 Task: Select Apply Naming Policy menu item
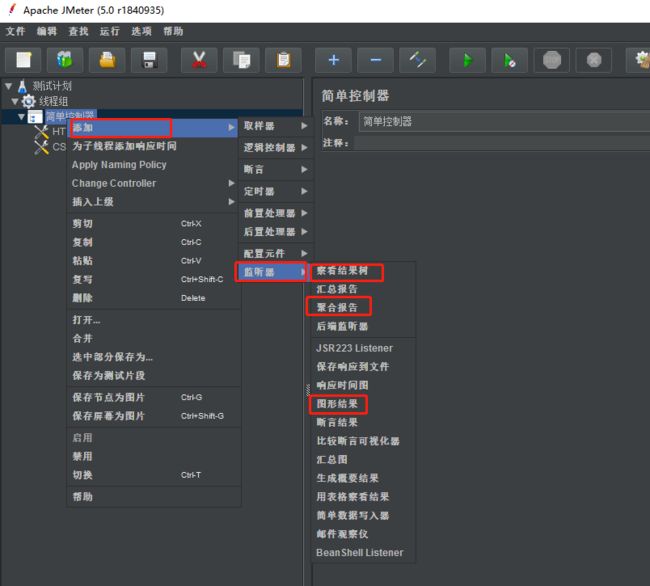coord(153,165)
